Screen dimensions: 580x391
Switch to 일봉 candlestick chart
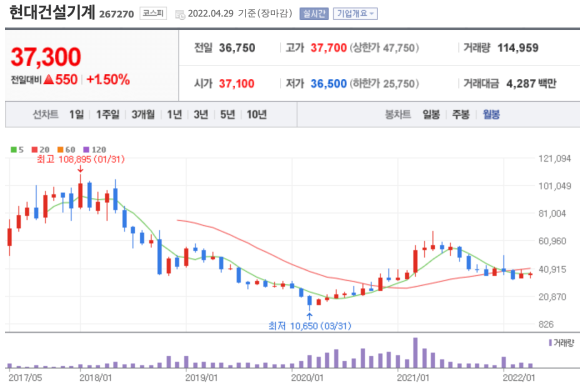click(431, 115)
